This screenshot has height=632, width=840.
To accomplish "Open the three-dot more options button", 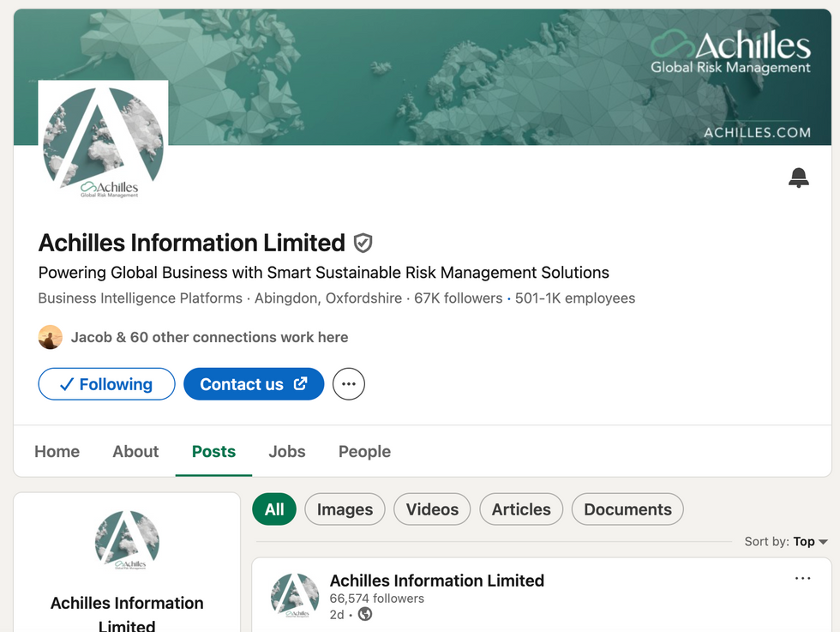I will (x=348, y=384).
